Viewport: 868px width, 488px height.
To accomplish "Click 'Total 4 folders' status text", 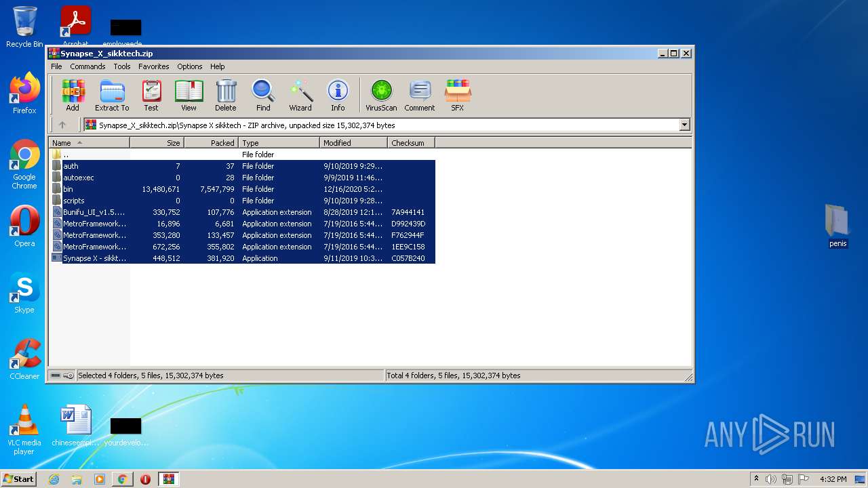I will (x=454, y=375).
